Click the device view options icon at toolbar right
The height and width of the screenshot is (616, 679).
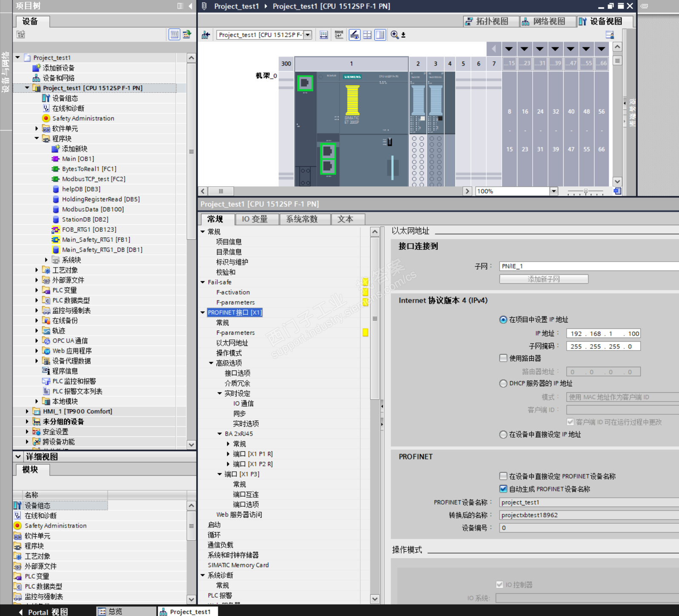tap(610, 35)
